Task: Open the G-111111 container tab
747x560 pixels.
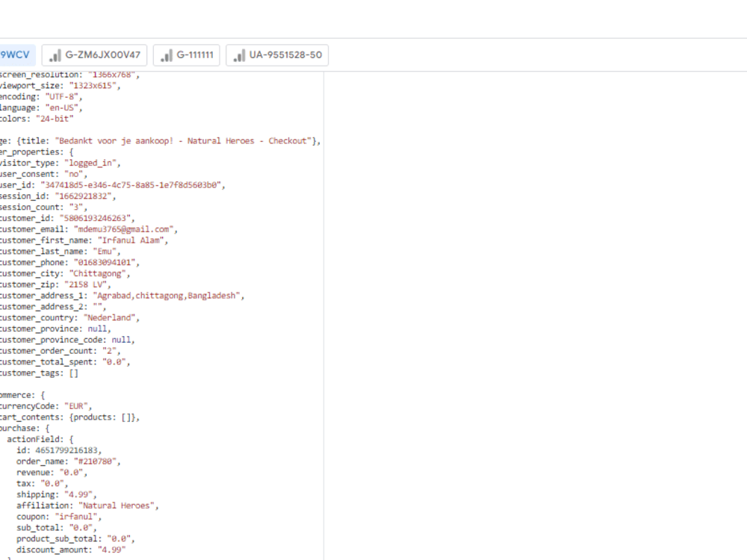Action: (186, 55)
